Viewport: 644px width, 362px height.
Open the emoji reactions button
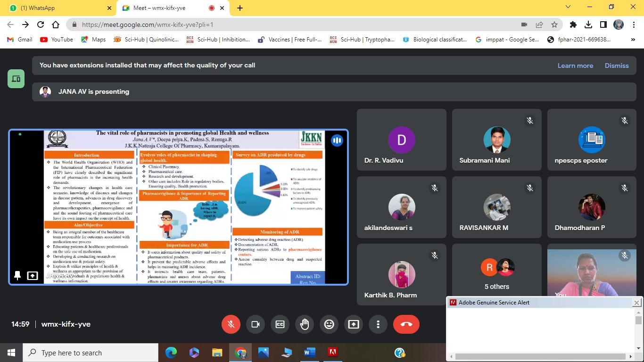click(x=329, y=324)
